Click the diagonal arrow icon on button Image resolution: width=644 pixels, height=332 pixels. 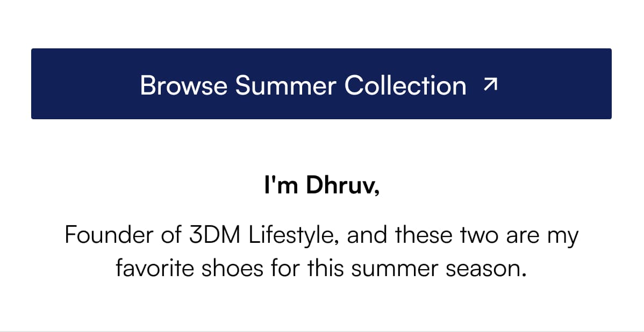pos(490,84)
